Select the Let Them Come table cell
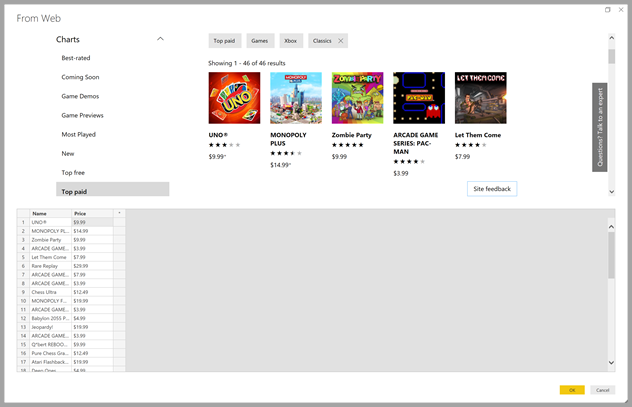Viewport: 632px width, 407px height. click(x=50, y=257)
